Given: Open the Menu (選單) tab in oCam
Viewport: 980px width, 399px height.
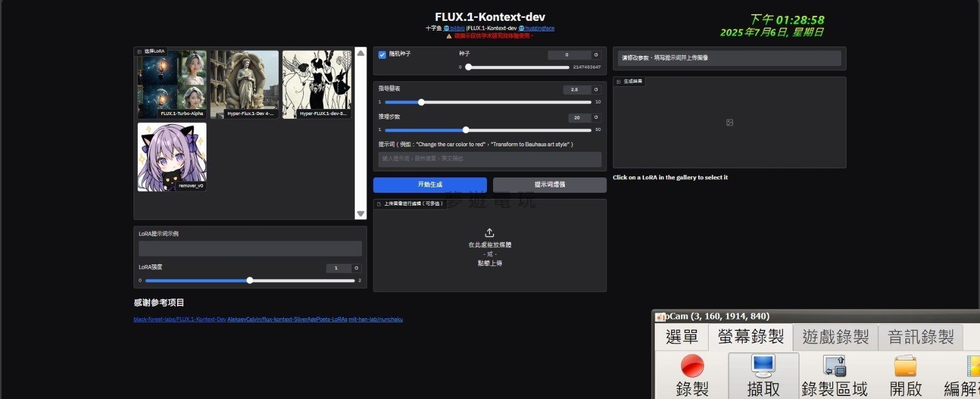Looking at the screenshot, I should coord(682,337).
